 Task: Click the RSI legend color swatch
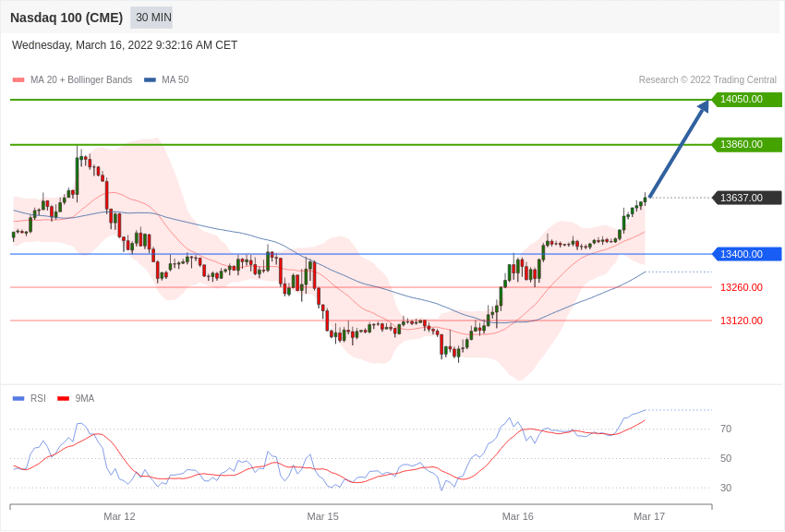click(x=18, y=399)
